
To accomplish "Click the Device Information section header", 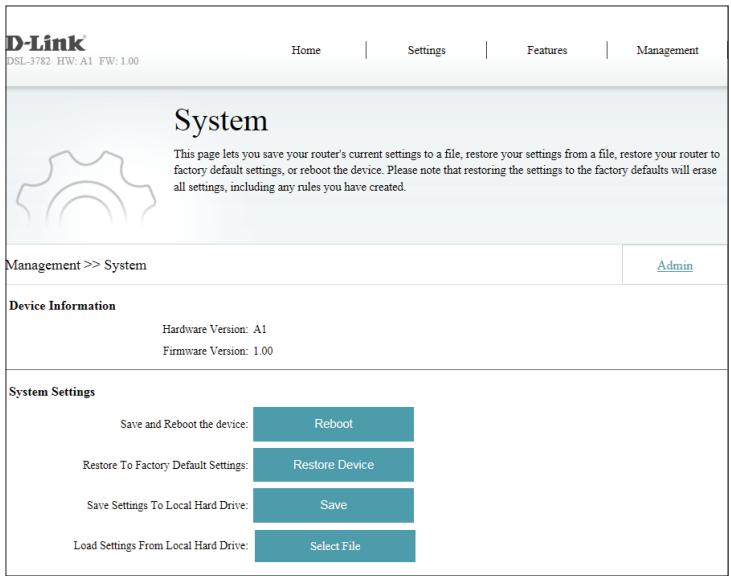I will click(x=62, y=306).
